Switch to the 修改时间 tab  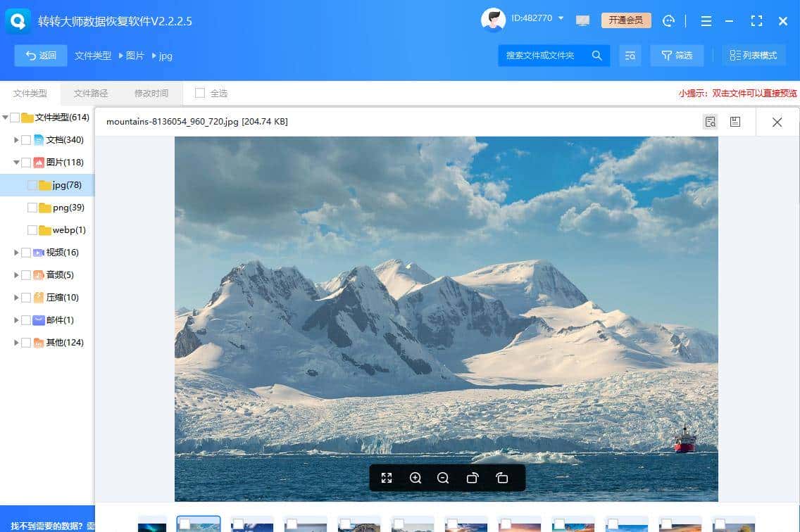[151, 93]
